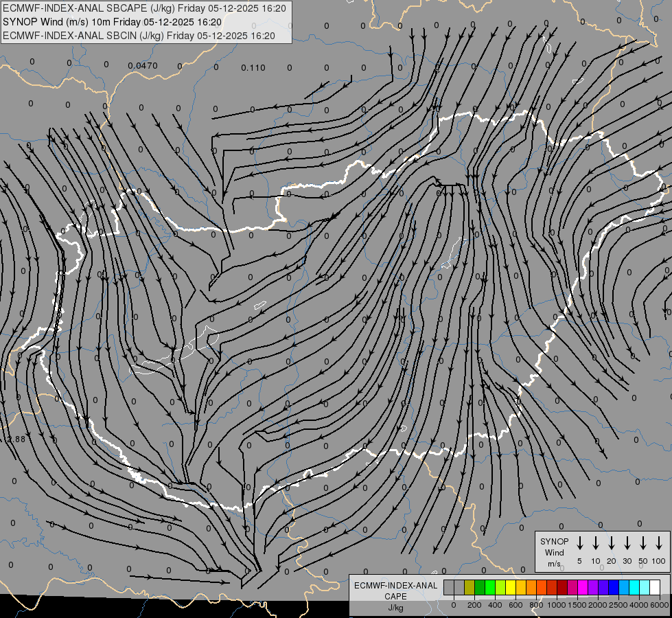Viewport: 672px width, 618px height.
Task: Click the CAPE label in the color legend
Action: point(395,596)
